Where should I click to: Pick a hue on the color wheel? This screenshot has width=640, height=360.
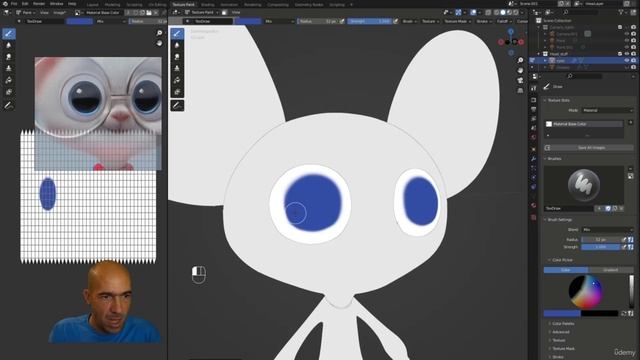click(x=586, y=291)
